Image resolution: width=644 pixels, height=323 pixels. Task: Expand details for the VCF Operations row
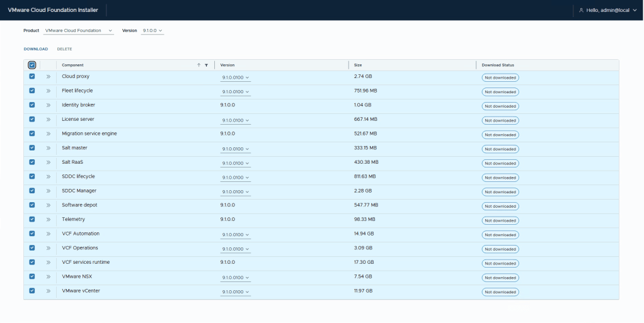[x=48, y=248]
